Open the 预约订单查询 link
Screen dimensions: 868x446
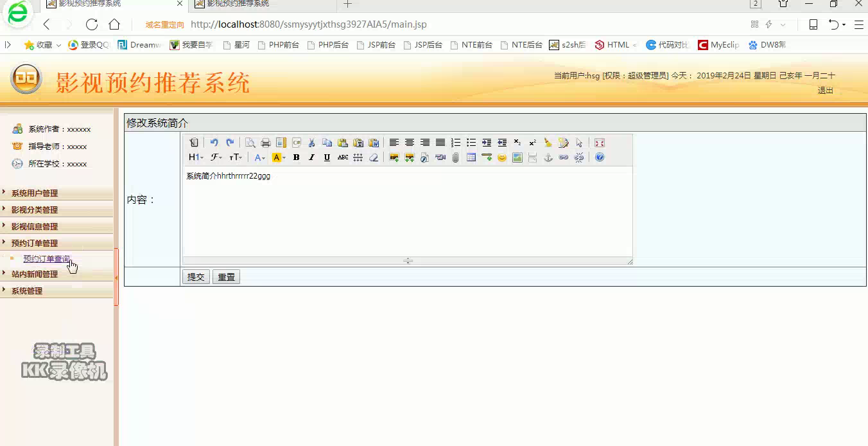coord(47,259)
